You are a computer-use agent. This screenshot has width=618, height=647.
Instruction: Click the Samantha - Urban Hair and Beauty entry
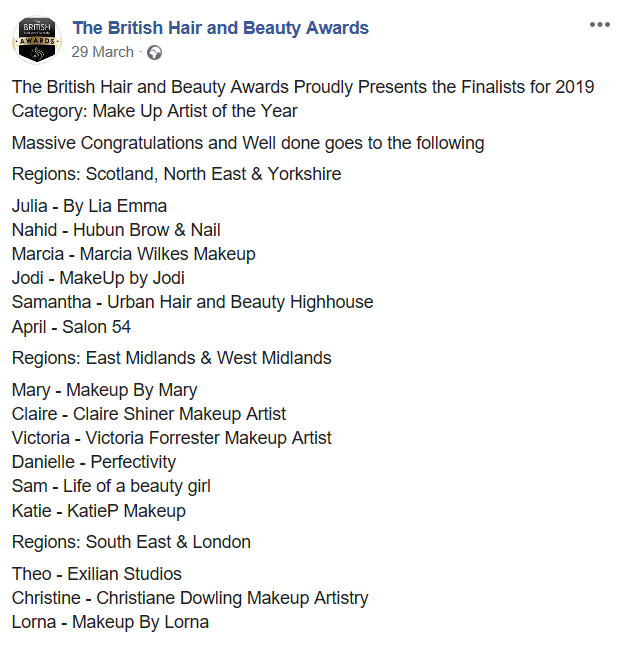pyautogui.click(x=192, y=302)
